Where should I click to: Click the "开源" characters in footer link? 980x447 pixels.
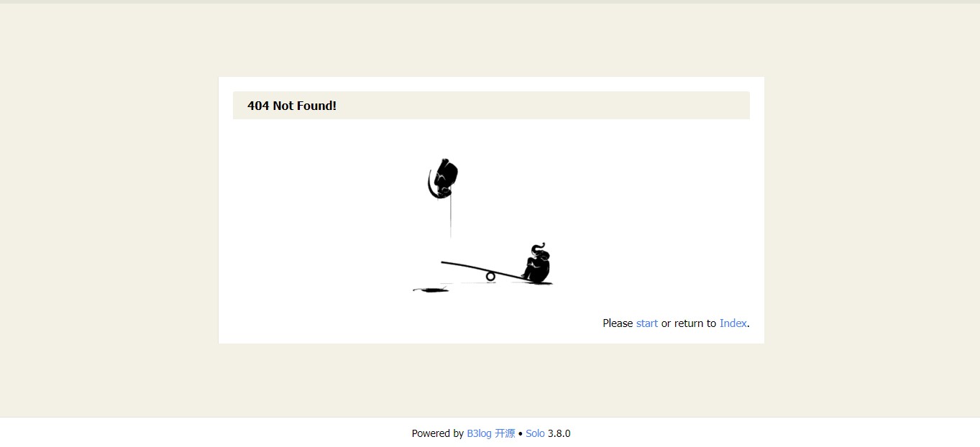pyautogui.click(x=505, y=433)
